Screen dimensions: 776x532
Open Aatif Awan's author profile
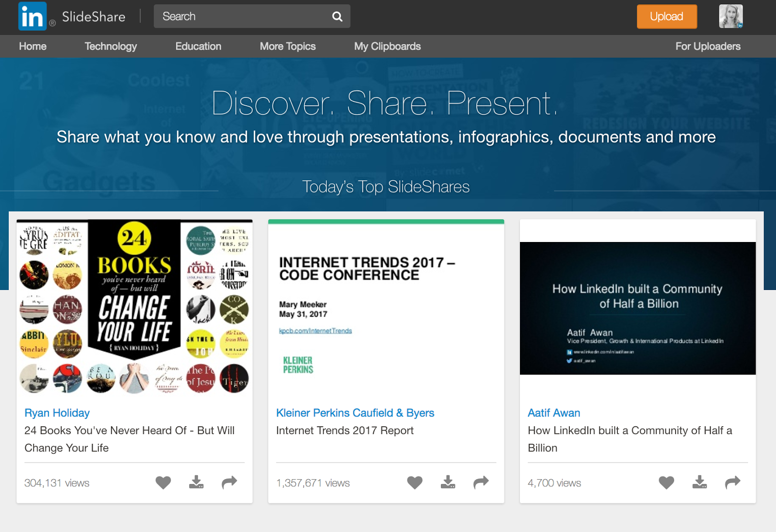[x=554, y=413]
